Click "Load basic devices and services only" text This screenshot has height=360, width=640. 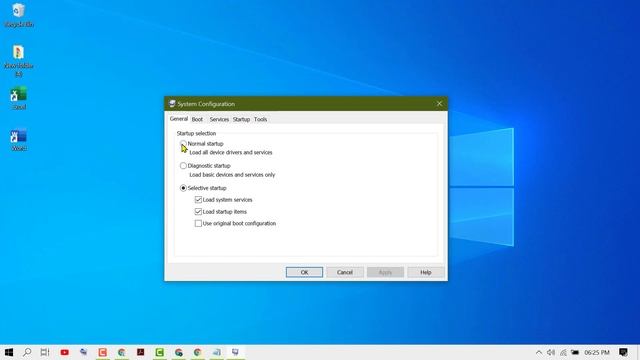232,175
